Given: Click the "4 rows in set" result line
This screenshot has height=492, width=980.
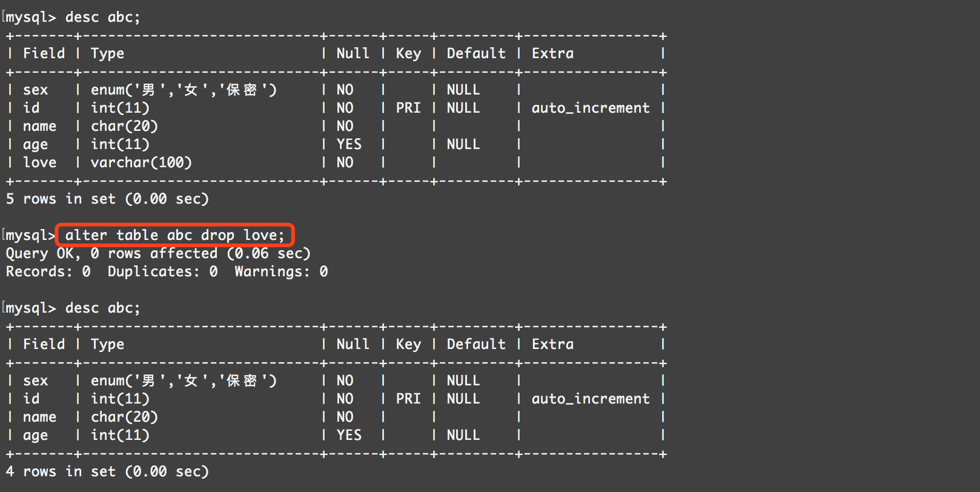Looking at the screenshot, I should tap(107, 471).
